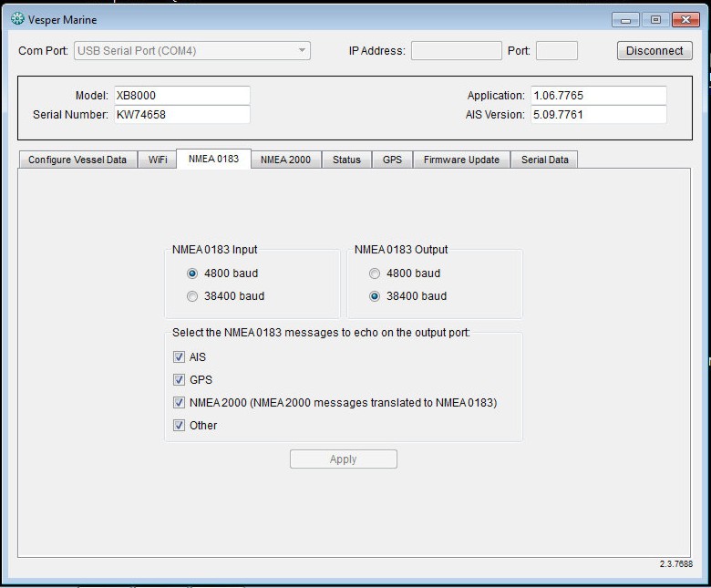This screenshot has width=711, height=588.
Task: Switch to Configure Vessel Data tab
Action: pyautogui.click(x=77, y=160)
